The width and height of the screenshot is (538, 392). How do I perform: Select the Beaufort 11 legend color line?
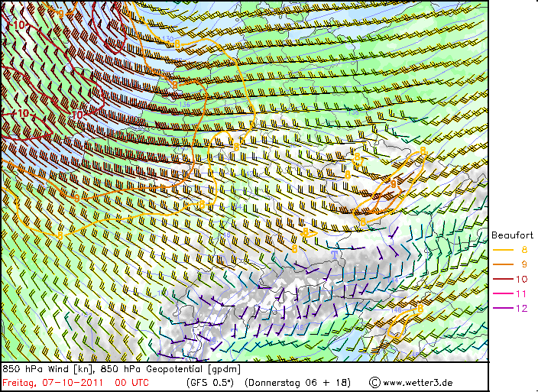504,293
